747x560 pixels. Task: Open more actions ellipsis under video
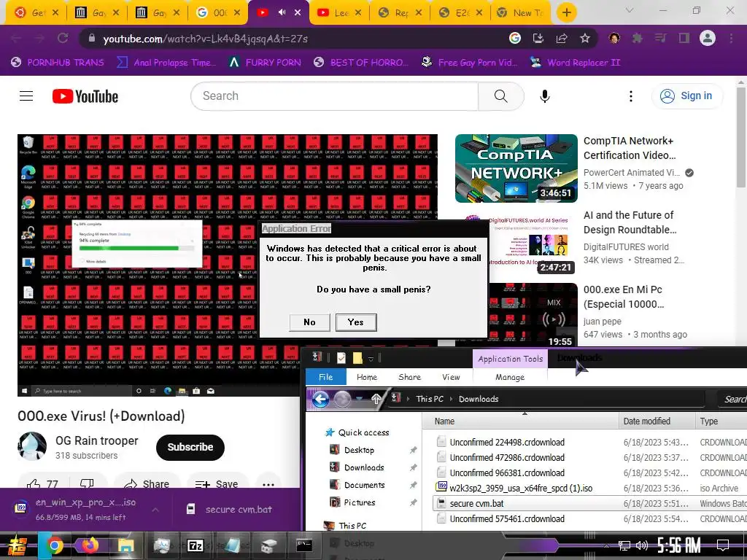268,484
